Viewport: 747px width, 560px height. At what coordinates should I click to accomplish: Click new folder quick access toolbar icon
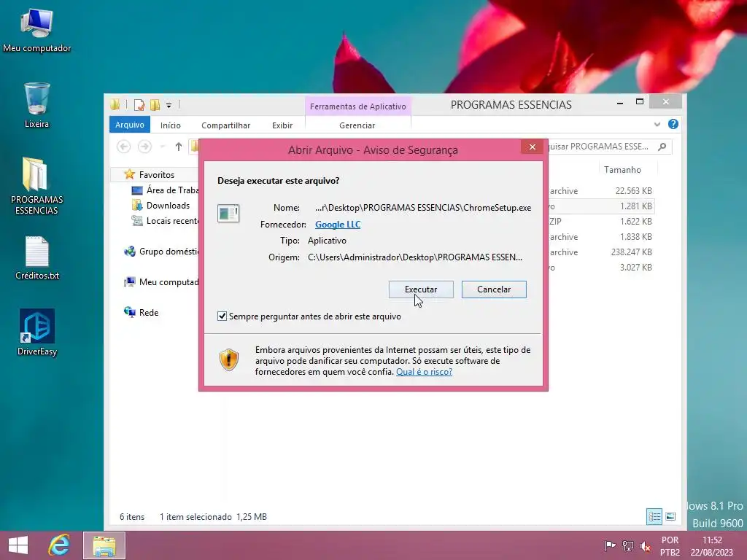pyautogui.click(x=155, y=105)
